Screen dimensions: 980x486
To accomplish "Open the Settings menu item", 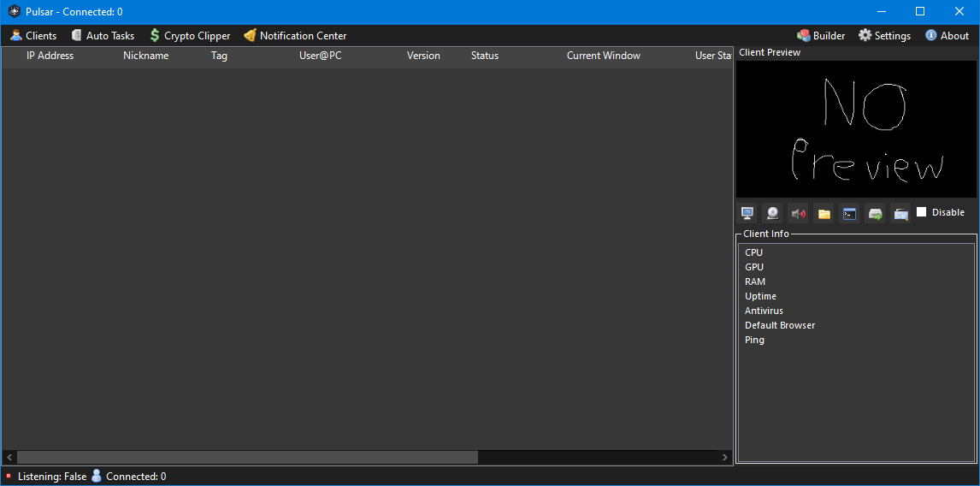I will (x=884, y=36).
